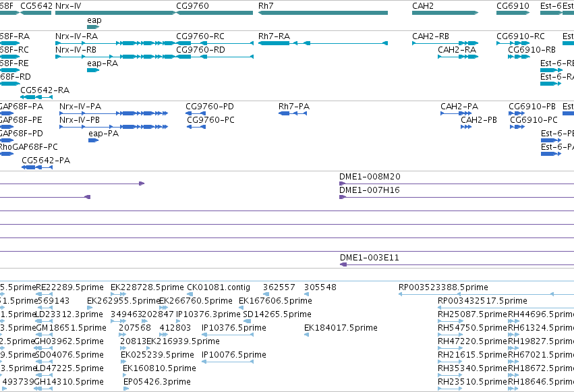This screenshot has height=392, width=574.
Task: Select the DME1-008M20 clone label
Action: click(370, 176)
